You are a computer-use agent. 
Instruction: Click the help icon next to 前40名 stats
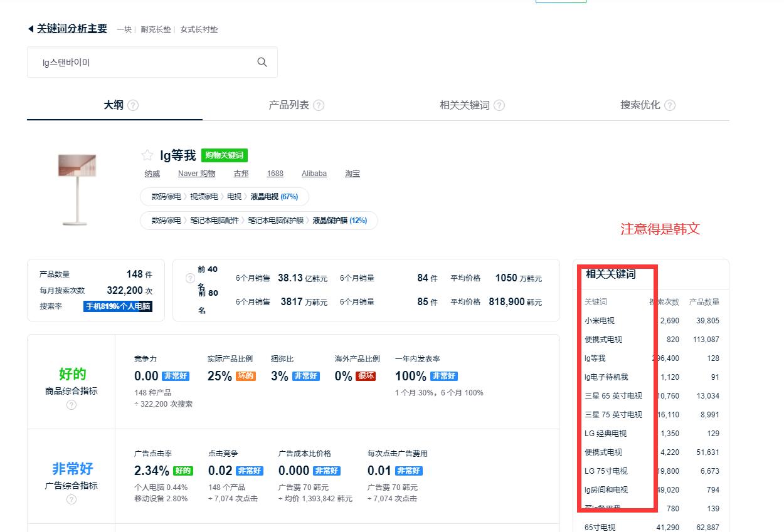point(190,278)
